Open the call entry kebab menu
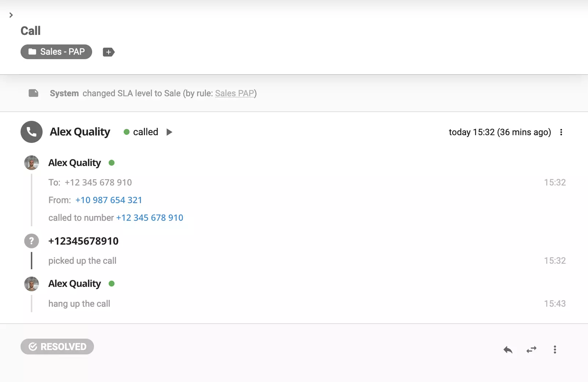 pyautogui.click(x=561, y=132)
